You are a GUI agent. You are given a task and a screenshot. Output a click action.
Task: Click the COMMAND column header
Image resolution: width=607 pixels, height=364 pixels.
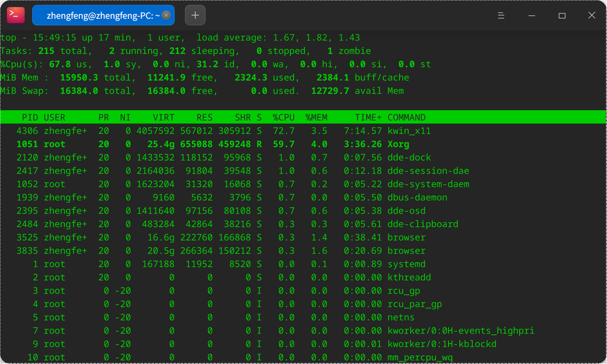tap(406, 117)
